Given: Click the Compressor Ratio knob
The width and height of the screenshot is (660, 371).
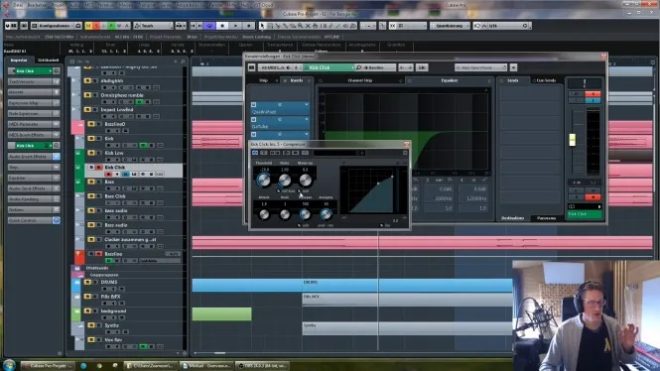Looking at the screenshot, I should [x=285, y=180].
